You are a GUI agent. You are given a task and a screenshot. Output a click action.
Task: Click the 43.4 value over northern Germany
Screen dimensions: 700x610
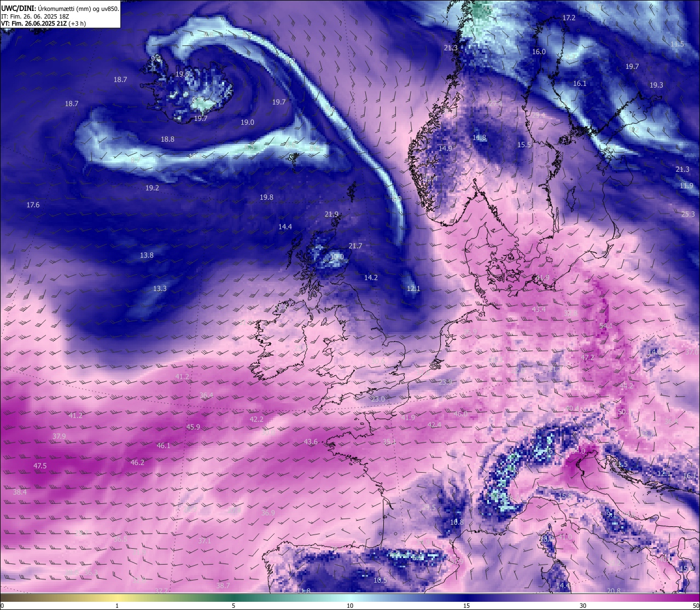539,309
